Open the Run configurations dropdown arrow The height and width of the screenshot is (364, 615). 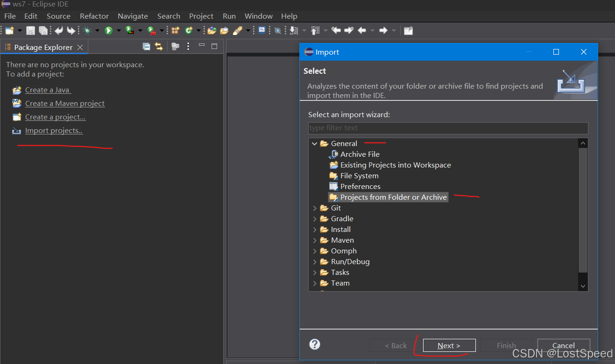pos(119,31)
